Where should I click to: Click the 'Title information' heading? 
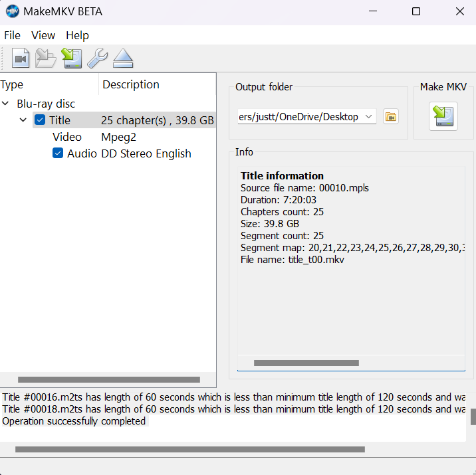click(x=282, y=175)
